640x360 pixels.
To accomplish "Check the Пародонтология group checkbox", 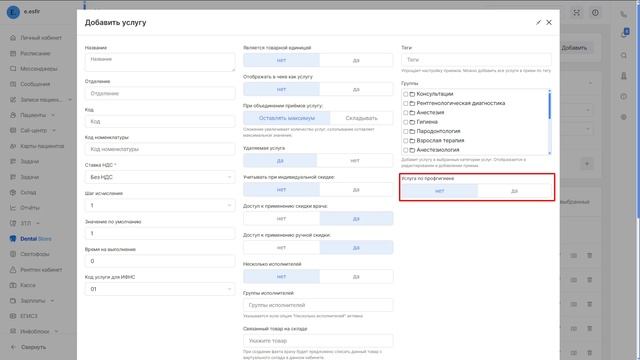I will [405, 131].
